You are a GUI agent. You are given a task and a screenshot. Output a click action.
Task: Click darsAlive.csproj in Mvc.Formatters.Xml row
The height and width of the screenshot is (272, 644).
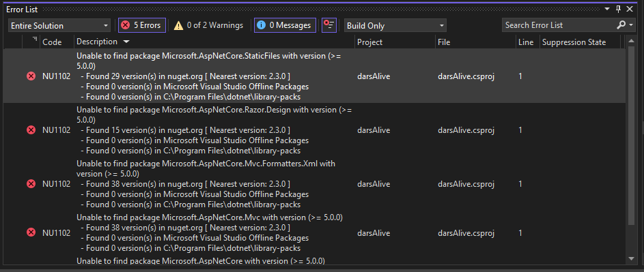[466, 184]
